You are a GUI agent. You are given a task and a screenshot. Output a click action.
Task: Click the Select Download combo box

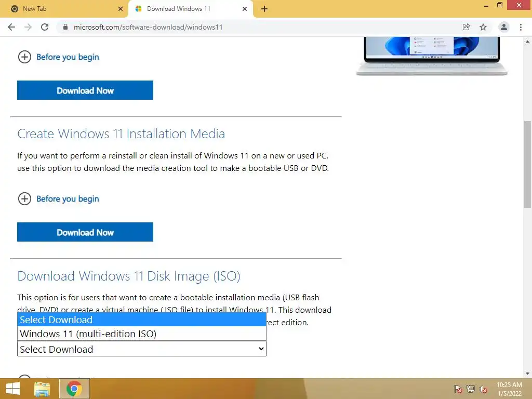click(142, 349)
